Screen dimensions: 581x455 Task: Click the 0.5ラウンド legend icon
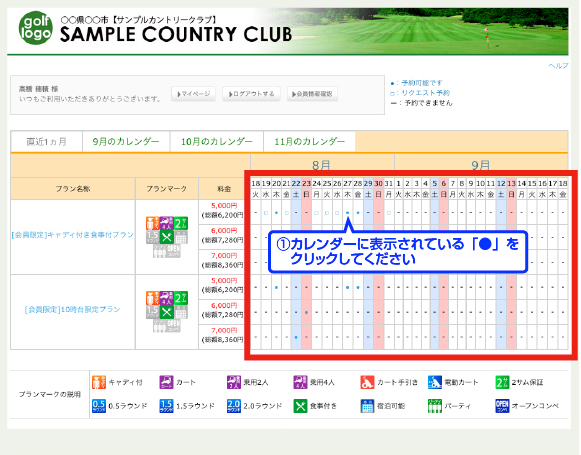(x=99, y=406)
